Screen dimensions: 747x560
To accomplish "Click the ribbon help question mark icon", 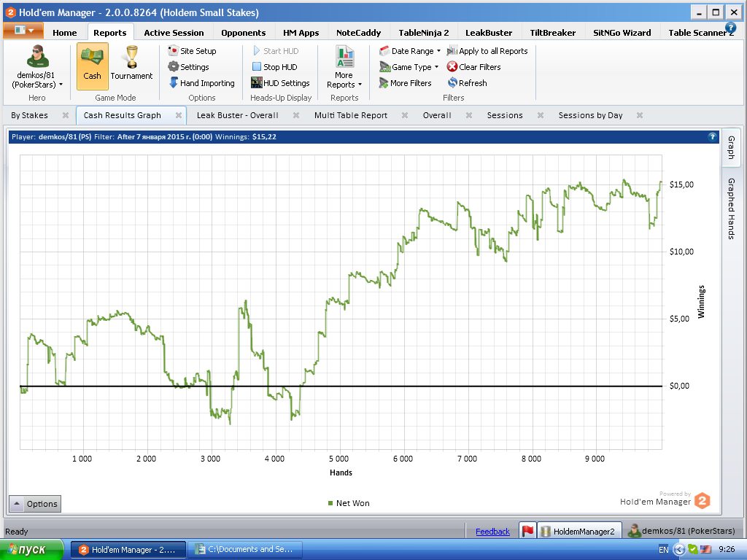I will pyautogui.click(x=730, y=28).
